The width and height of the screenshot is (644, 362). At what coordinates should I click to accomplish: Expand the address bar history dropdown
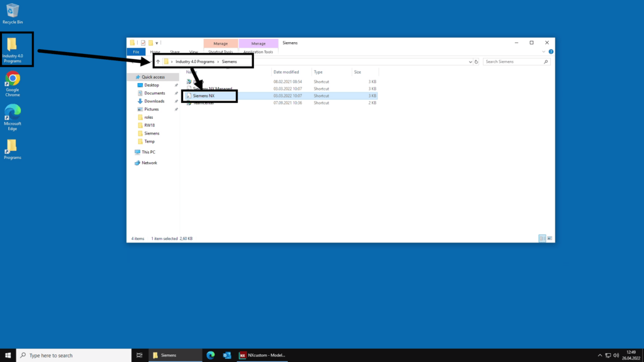(x=470, y=62)
